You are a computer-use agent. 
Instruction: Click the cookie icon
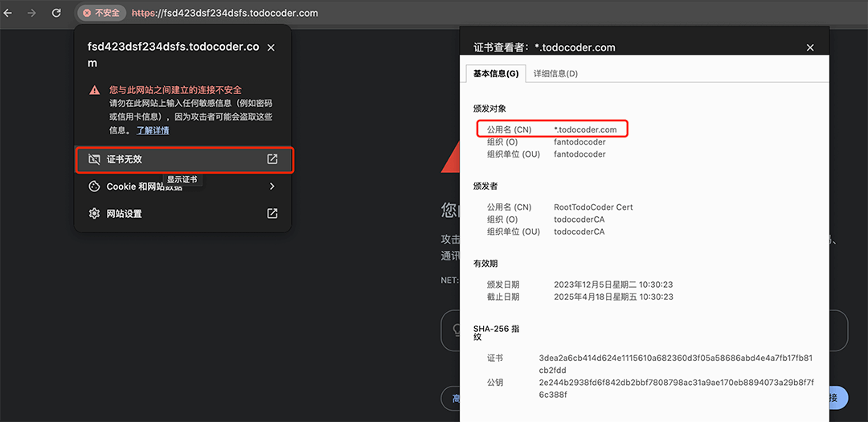point(95,186)
